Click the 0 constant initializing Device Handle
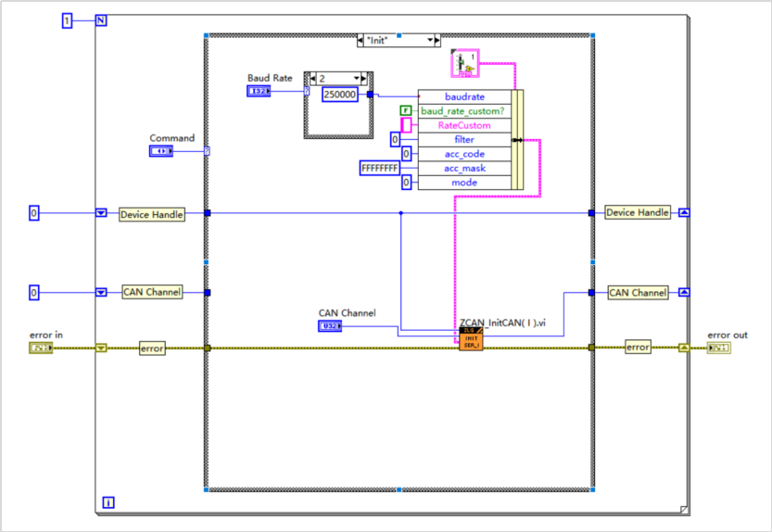Image resolution: width=772 pixels, height=532 pixels. pos(34,213)
